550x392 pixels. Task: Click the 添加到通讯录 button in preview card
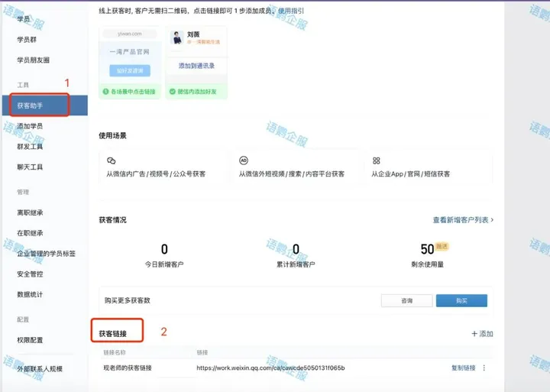coord(196,66)
